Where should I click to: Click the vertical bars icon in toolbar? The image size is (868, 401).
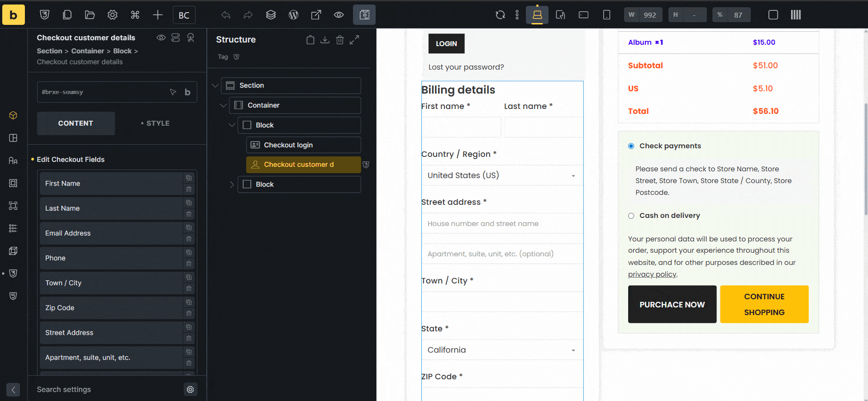[796, 15]
